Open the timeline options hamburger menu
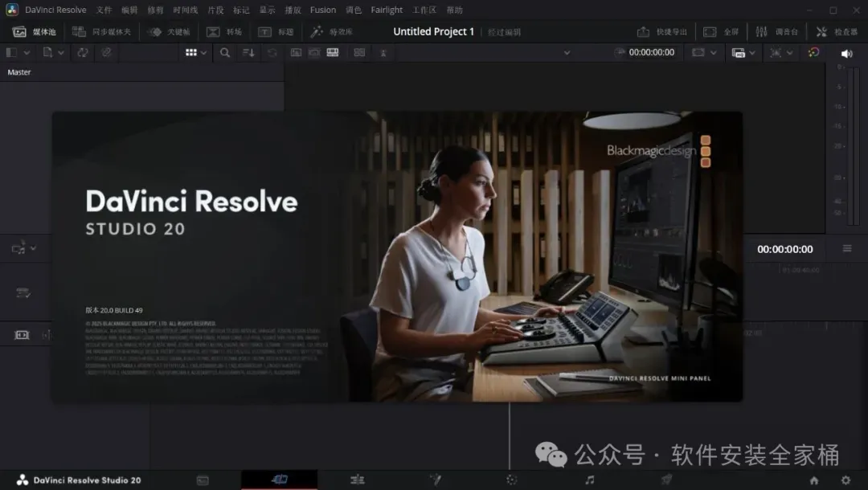 click(847, 249)
